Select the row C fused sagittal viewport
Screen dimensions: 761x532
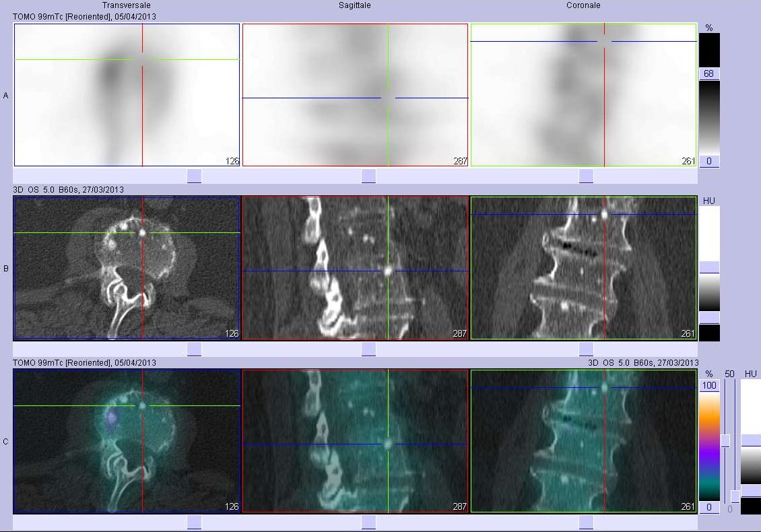click(x=355, y=440)
